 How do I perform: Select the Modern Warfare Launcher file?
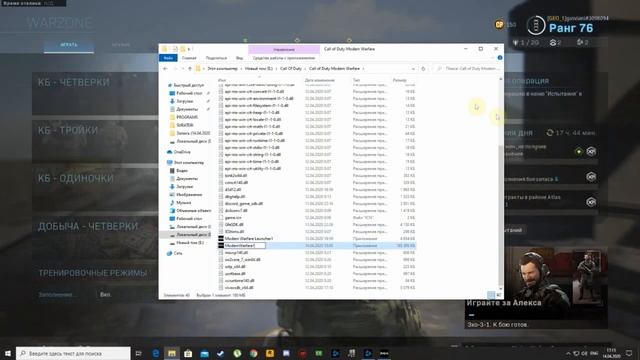coord(248,238)
